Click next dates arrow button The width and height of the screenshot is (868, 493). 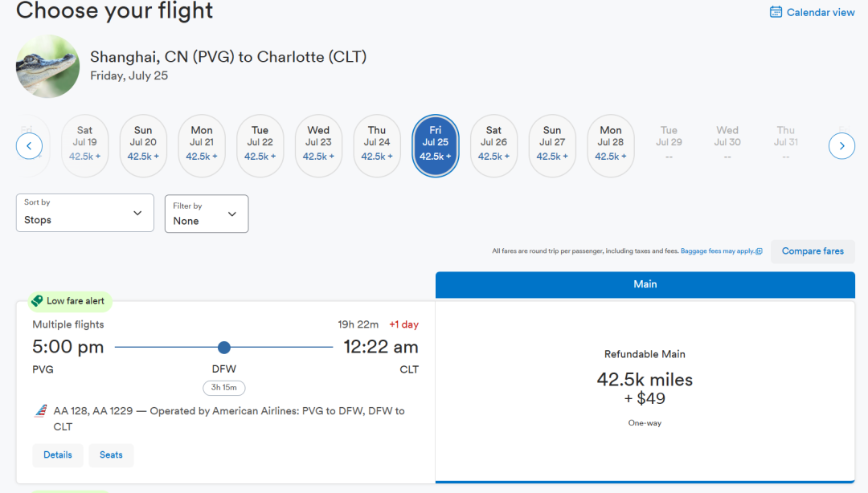tap(841, 146)
